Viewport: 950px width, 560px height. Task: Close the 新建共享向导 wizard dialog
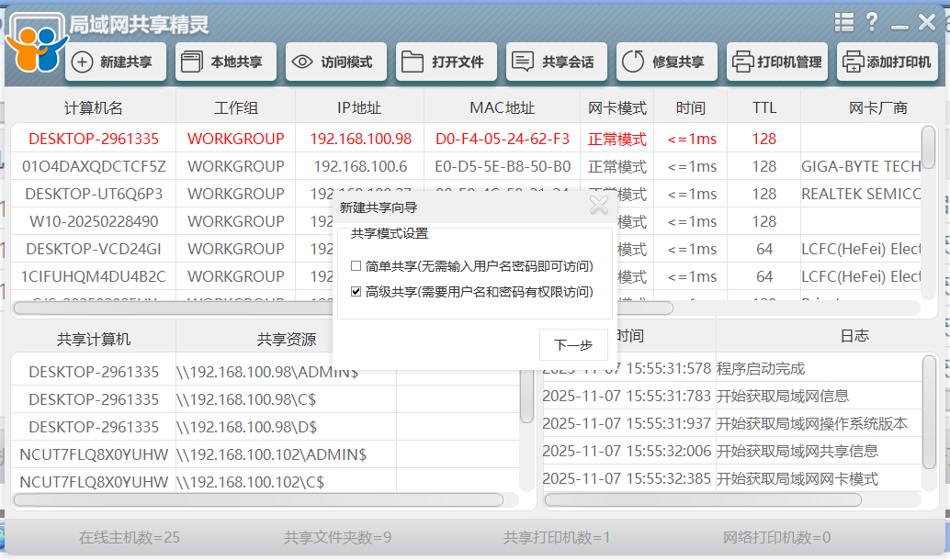[598, 206]
